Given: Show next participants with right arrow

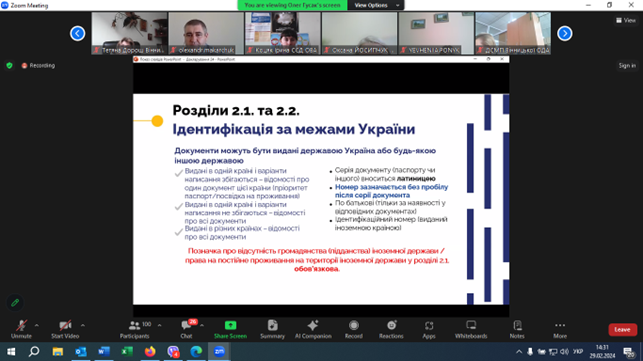Looking at the screenshot, I should 565,33.
